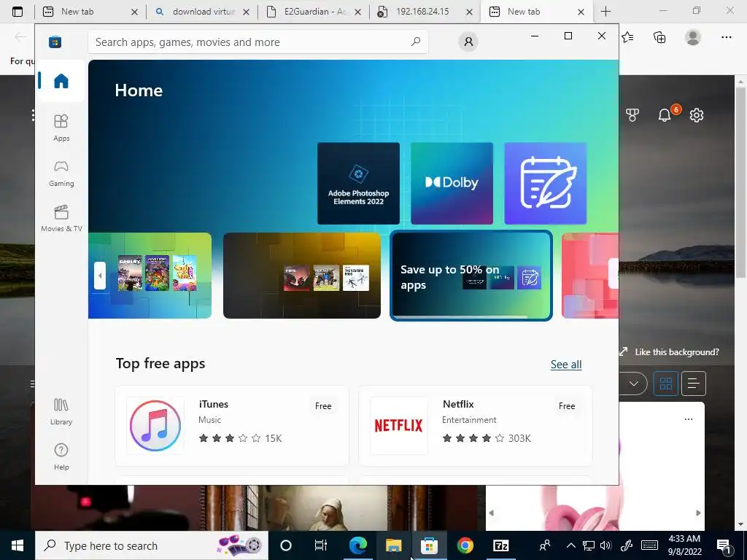This screenshot has width=747, height=560.
Task: Open Gaming section in Store sidebar
Action: (x=61, y=174)
